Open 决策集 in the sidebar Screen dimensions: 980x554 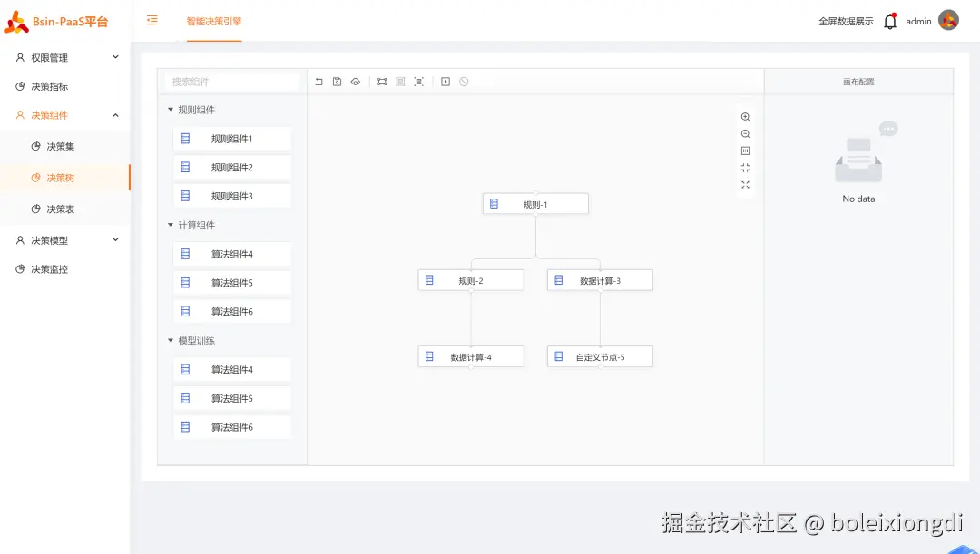click(x=65, y=146)
